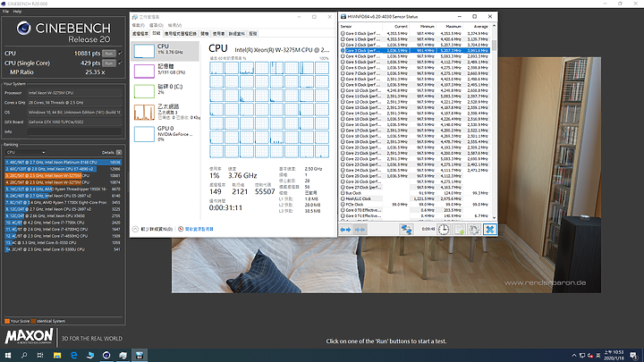Image resolution: width=644 pixels, height=362 pixels.
Task: Run the CPU (Single Core) test
Action: (109, 63)
